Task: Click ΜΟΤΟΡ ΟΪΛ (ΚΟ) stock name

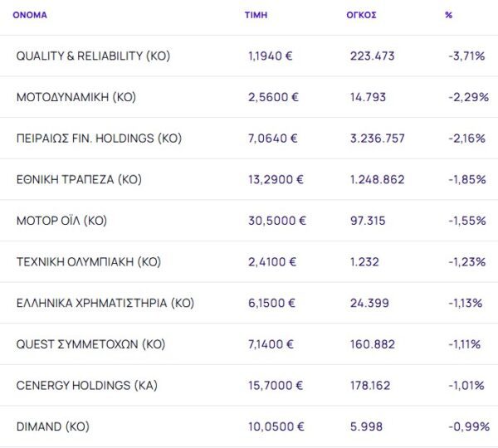Action: (61, 221)
